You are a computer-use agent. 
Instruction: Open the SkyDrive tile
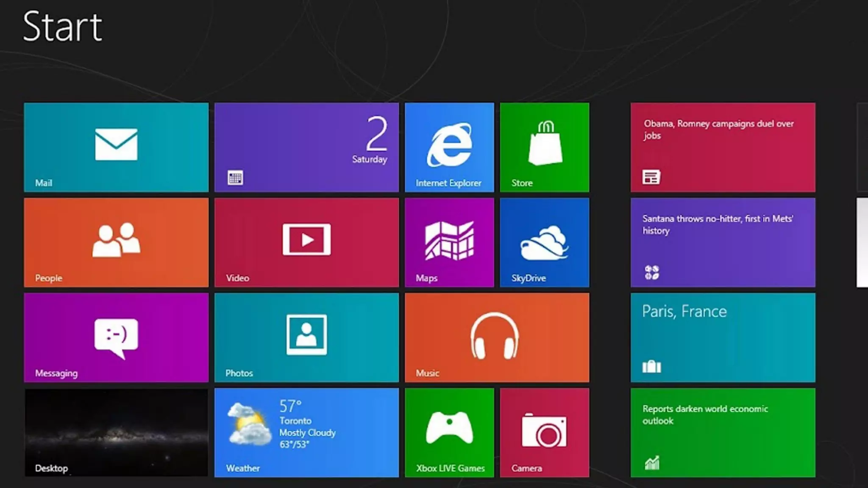[545, 242]
